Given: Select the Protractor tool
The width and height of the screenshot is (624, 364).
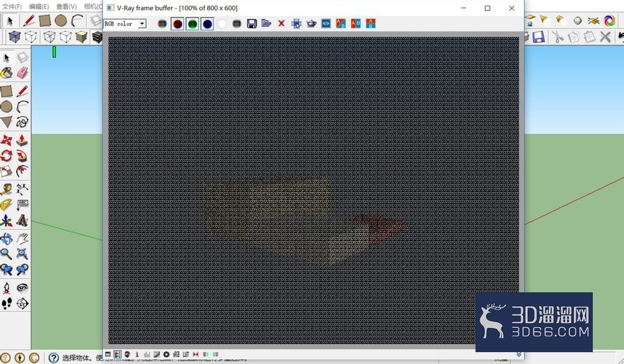Looking at the screenshot, I should point(6,204).
